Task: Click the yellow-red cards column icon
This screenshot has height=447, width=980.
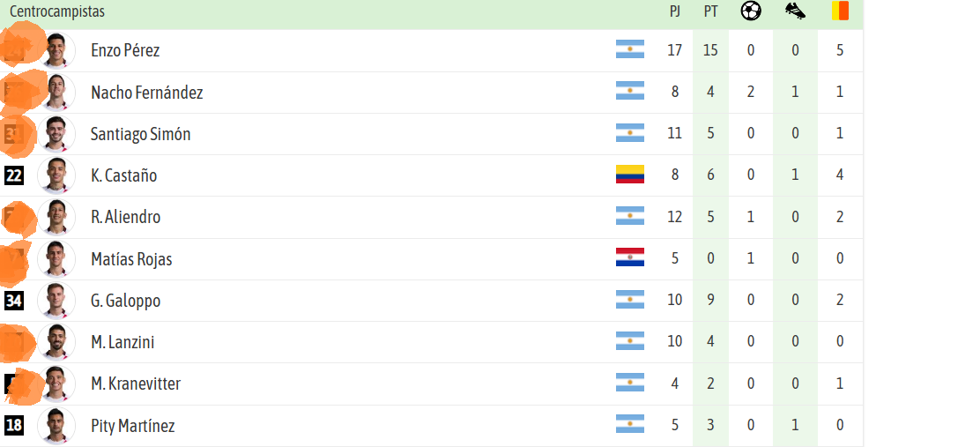Action: point(840,11)
